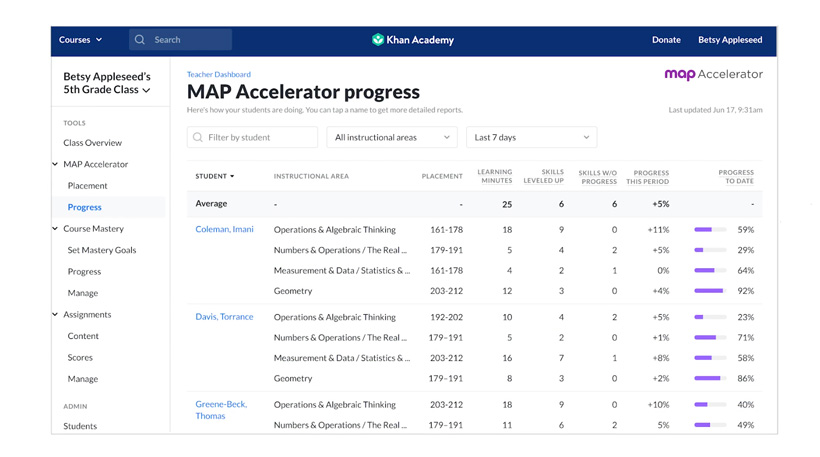Click Last updated Jun 17, 9:31am text
This screenshot has width=820, height=457.
tap(715, 110)
